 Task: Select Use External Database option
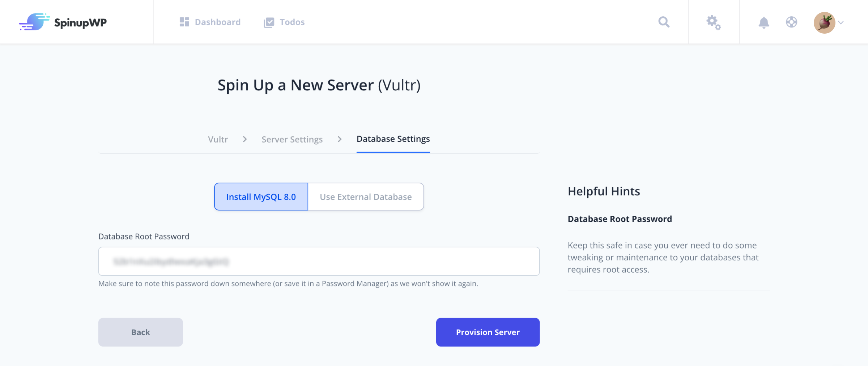click(366, 197)
